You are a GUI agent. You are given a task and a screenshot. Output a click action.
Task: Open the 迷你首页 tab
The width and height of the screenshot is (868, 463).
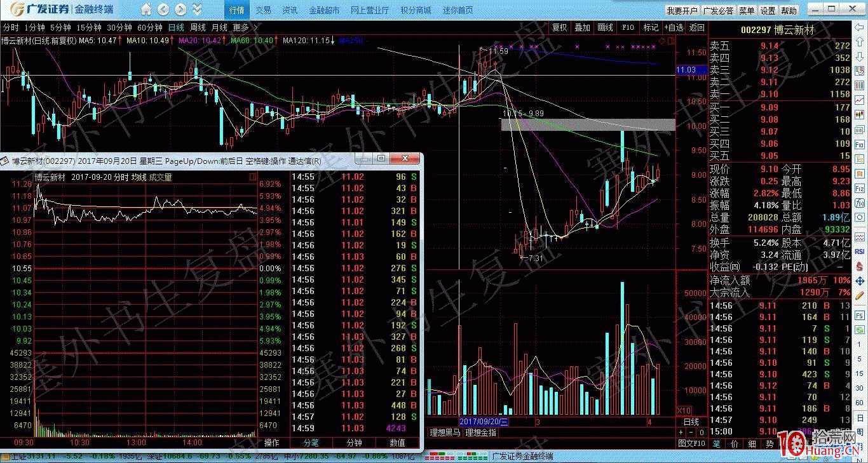pos(458,10)
